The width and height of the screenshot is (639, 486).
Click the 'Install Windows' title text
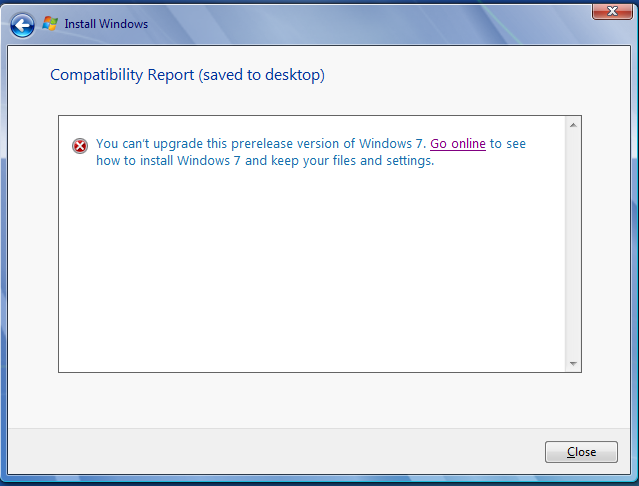point(106,24)
